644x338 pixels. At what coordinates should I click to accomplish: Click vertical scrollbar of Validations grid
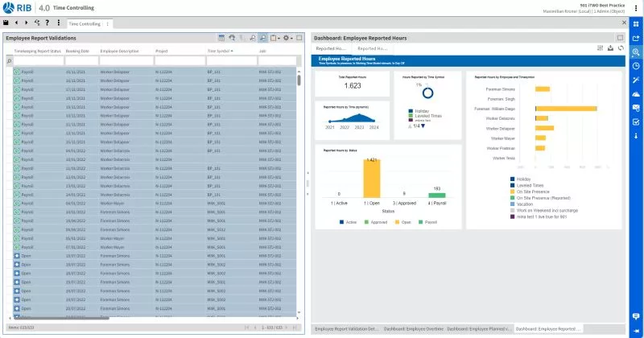pyautogui.click(x=299, y=79)
